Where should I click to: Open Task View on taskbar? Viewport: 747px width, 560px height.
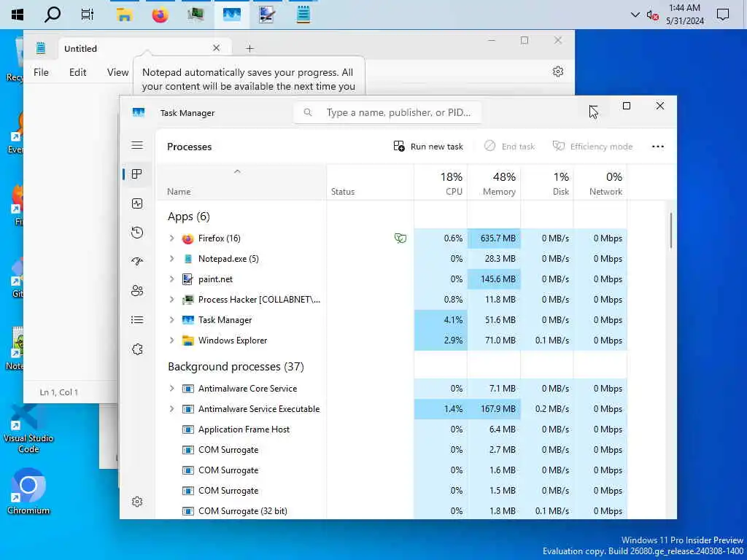pyautogui.click(x=88, y=15)
